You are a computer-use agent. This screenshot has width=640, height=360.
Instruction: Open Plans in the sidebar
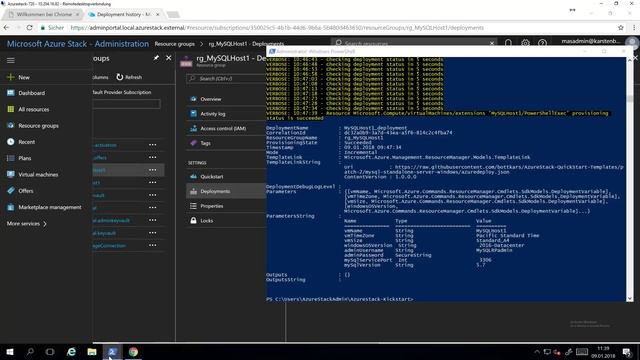[24, 158]
